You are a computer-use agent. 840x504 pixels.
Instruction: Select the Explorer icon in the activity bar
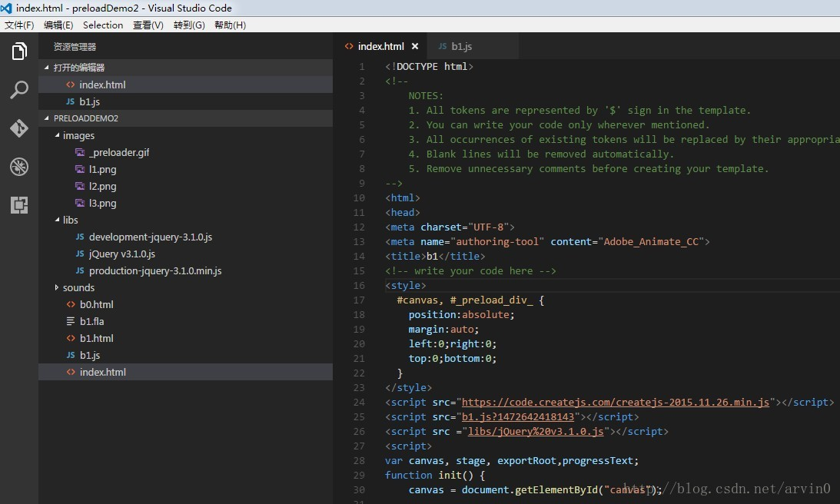point(18,51)
